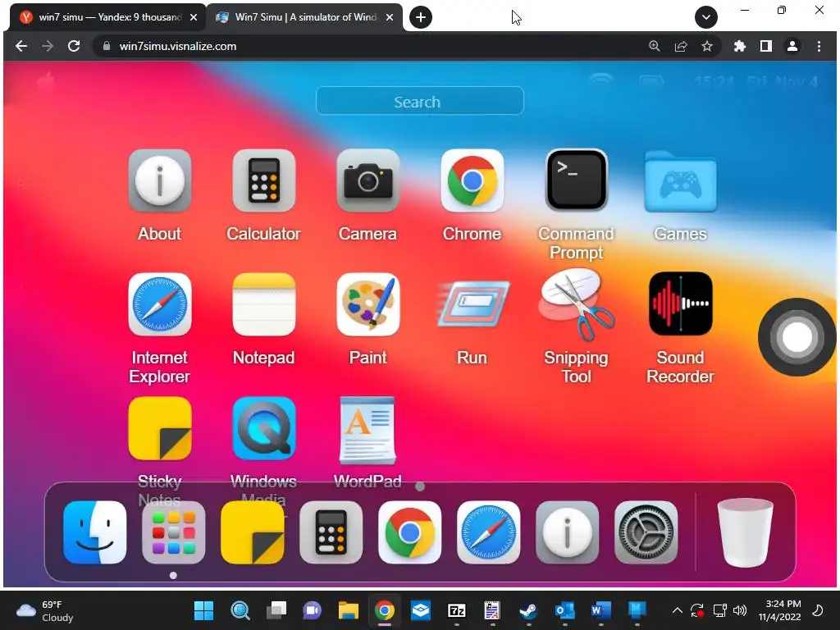Open Word from the taskbar
This screenshot has width=840, height=630.
pyautogui.click(x=600, y=610)
